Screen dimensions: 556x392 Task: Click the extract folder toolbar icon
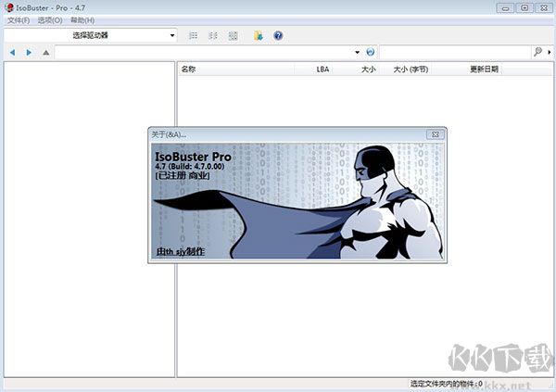pyautogui.click(x=259, y=35)
